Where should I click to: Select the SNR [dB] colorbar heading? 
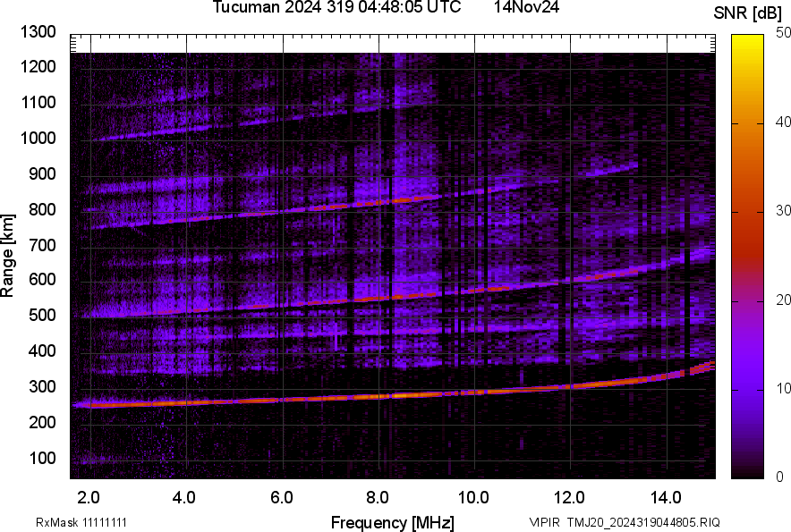click(748, 13)
